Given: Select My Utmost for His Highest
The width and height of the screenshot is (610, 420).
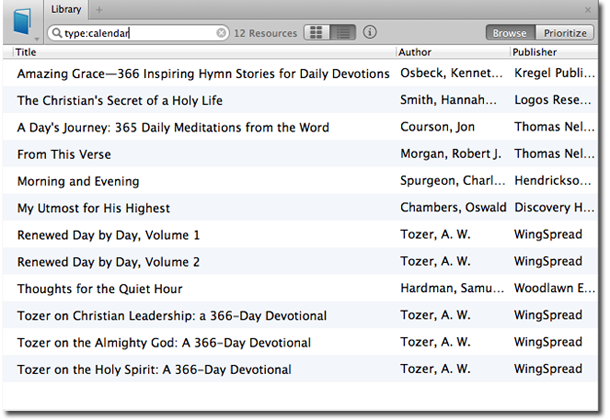Looking at the screenshot, I should pyautogui.click(x=300, y=208).
